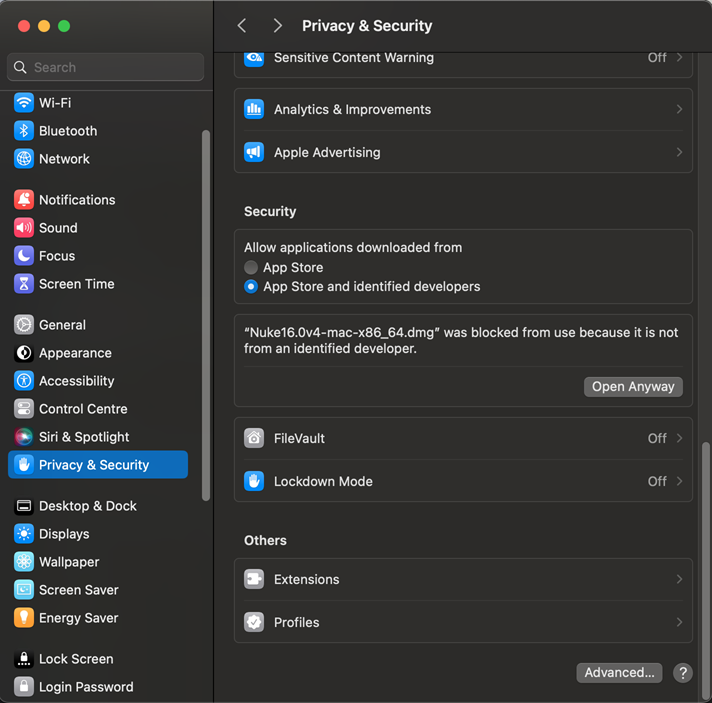Select Privacy & Security sidebar item
The image size is (712, 703).
(x=98, y=465)
